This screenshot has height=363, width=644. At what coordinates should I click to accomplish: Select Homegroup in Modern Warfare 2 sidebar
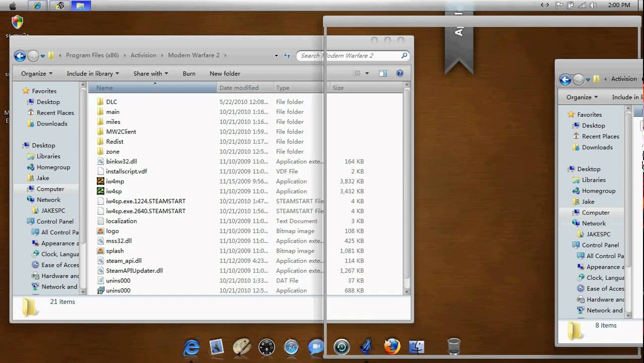pyautogui.click(x=53, y=167)
